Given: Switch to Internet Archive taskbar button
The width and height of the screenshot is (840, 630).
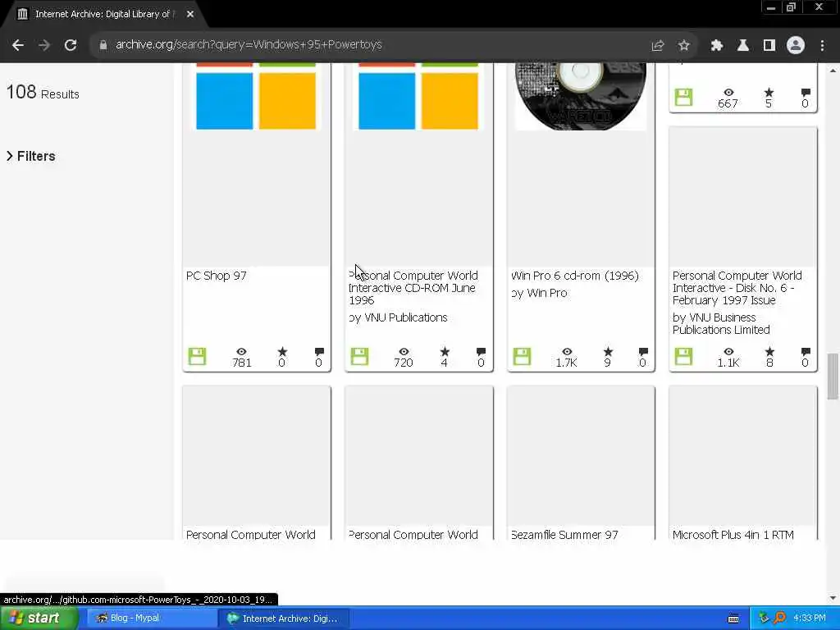Looking at the screenshot, I should coord(284,619).
